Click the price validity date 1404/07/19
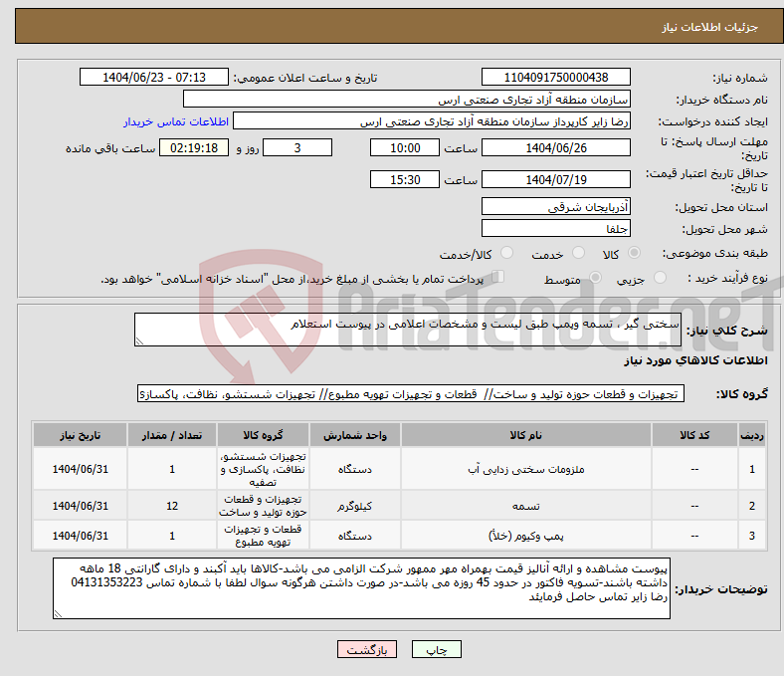The height and width of the screenshot is (676, 784). pos(556,179)
